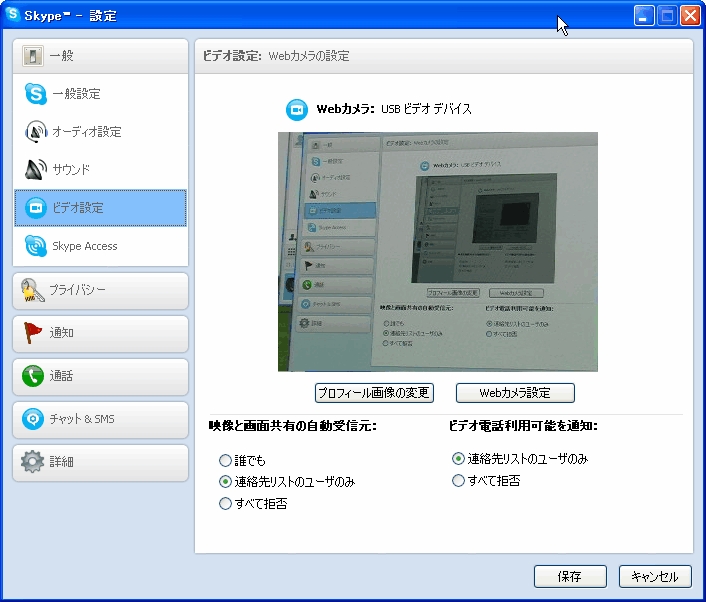The height and width of the screenshot is (602, 706).
Task: Expand the 詳細 section
Action: click(x=100, y=462)
